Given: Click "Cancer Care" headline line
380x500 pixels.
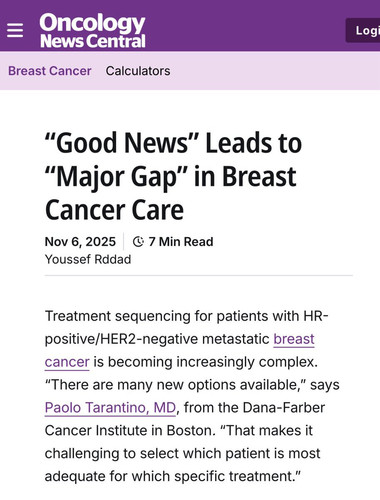Looking at the screenshot, I should (x=114, y=210).
